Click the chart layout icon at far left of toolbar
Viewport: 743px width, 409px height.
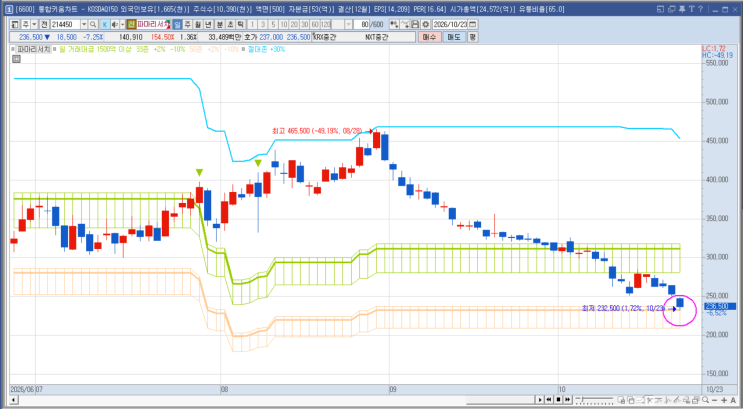pos(15,24)
